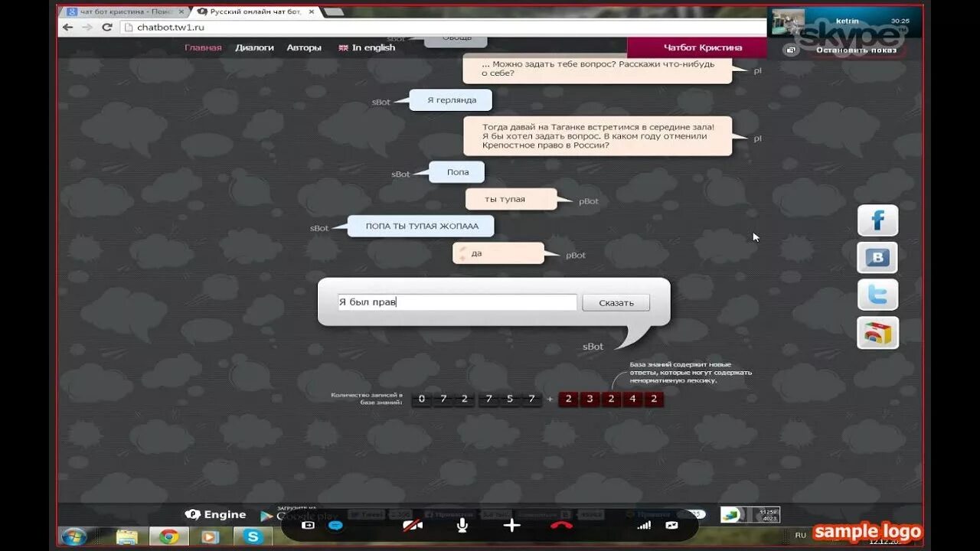Toggle the video camera in the call bar

click(413, 525)
